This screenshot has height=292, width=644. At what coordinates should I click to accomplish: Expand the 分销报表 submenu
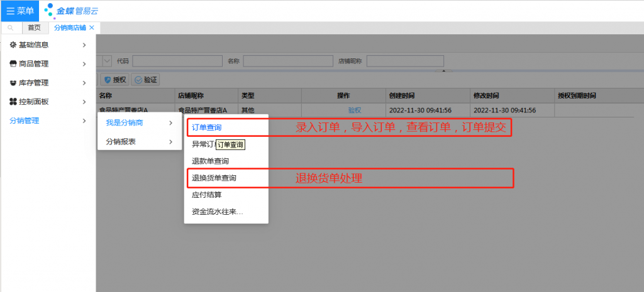click(x=121, y=141)
